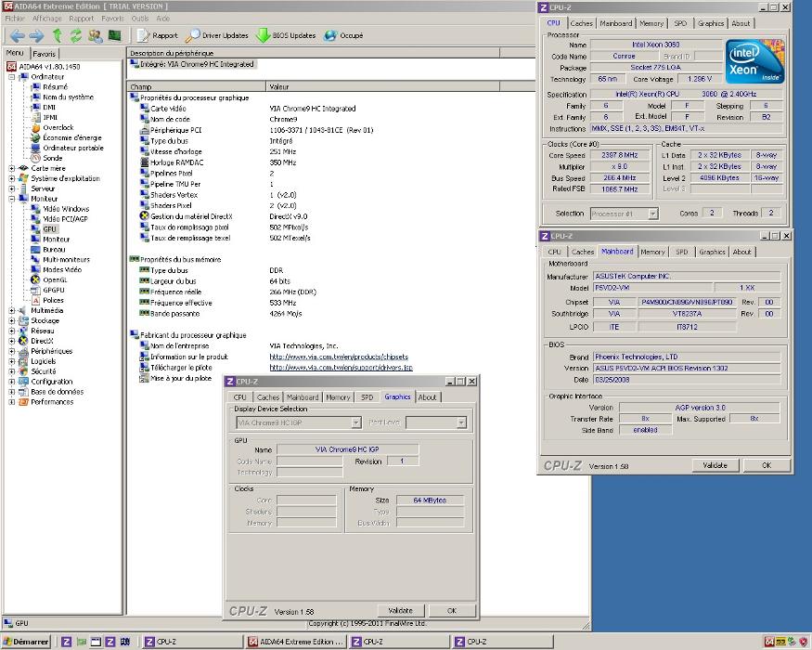Expand the Multimédia tree node
This screenshot has width=812, height=650.
coord(11,310)
